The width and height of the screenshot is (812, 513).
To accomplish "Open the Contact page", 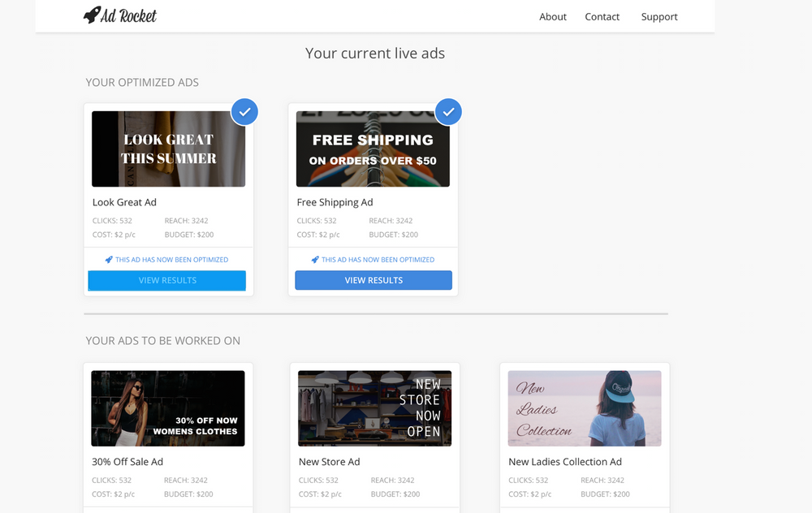I will (x=602, y=16).
